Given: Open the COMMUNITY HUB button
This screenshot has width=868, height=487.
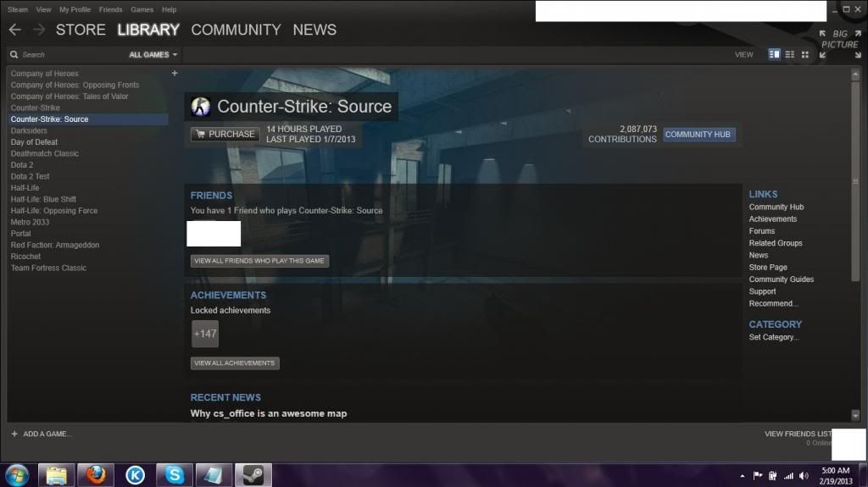Looking at the screenshot, I should pyautogui.click(x=698, y=135).
